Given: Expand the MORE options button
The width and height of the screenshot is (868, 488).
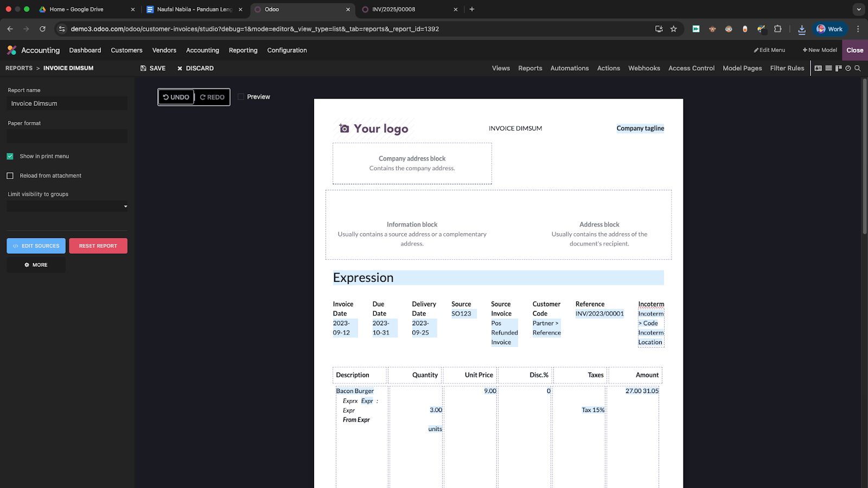Looking at the screenshot, I should click(36, 265).
